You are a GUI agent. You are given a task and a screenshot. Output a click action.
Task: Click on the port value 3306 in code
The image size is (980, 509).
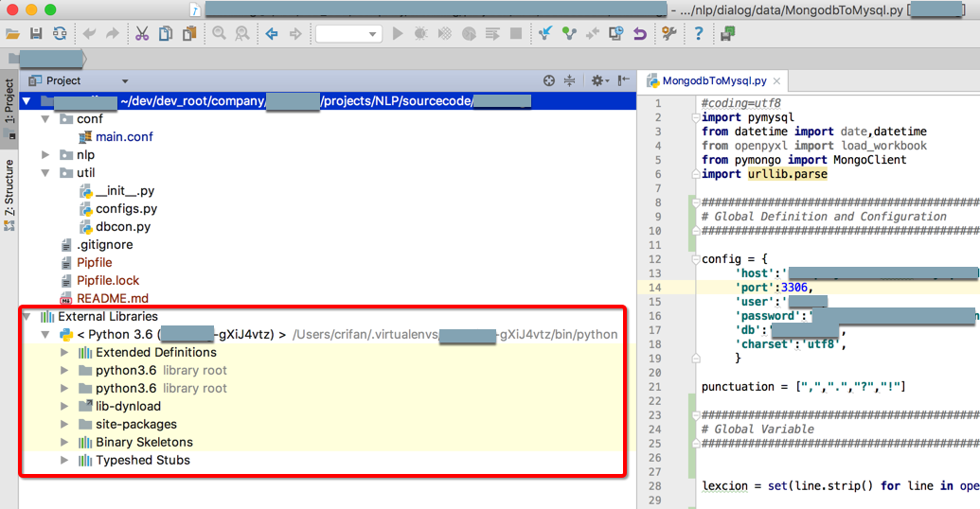(x=793, y=288)
